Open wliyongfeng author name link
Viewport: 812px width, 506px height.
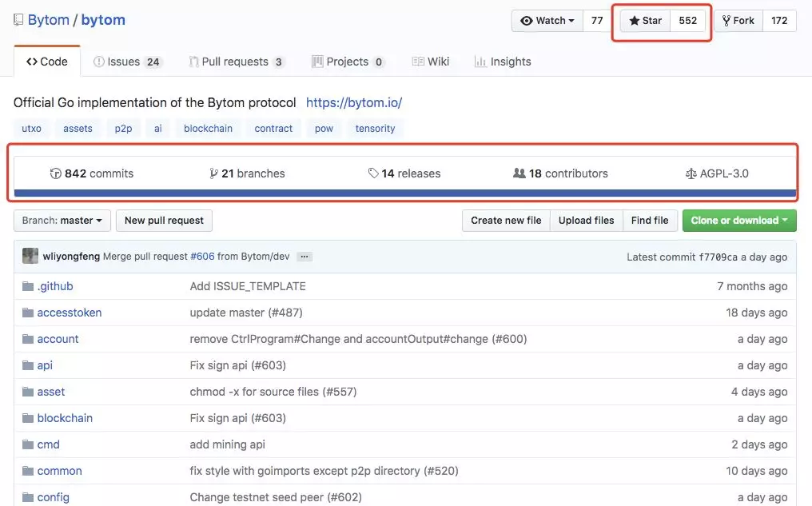tap(71, 257)
